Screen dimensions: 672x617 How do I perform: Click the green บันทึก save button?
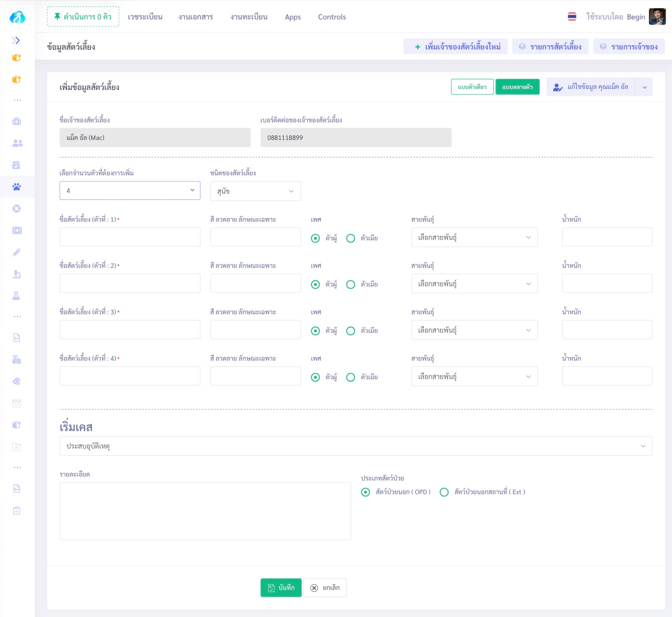point(281,588)
